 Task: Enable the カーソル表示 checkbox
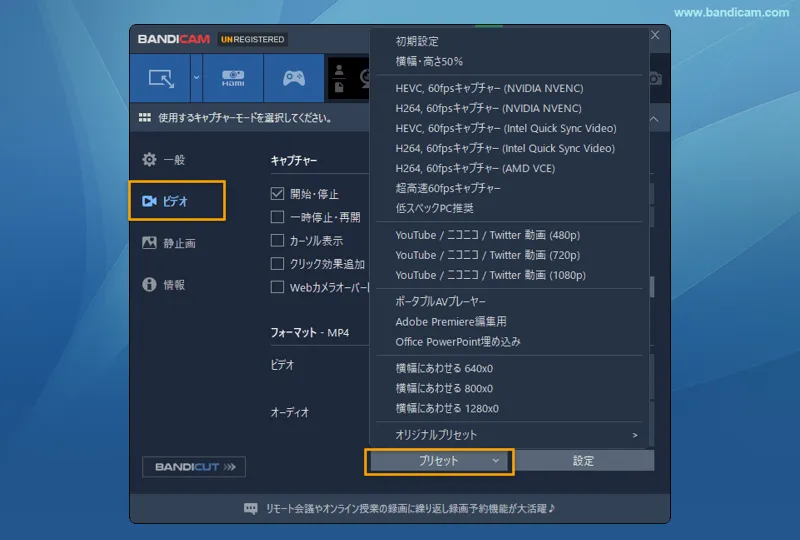pyautogui.click(x=277, y=240)
